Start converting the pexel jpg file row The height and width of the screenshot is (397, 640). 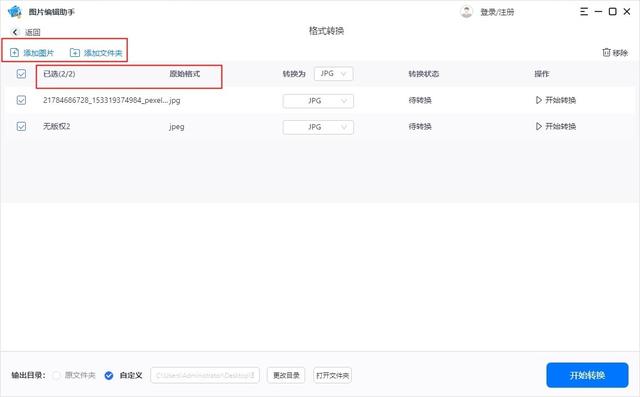[x=556, y=100]
